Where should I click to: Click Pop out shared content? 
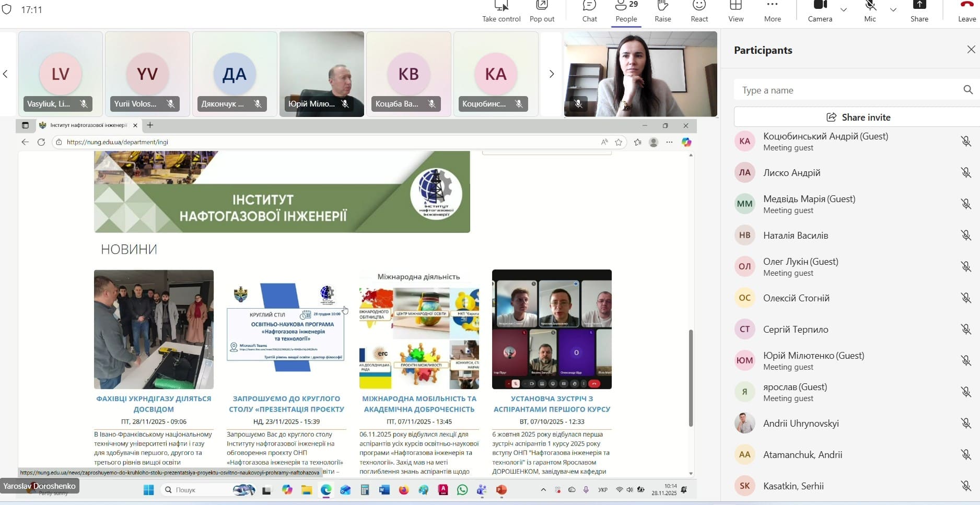542,10
